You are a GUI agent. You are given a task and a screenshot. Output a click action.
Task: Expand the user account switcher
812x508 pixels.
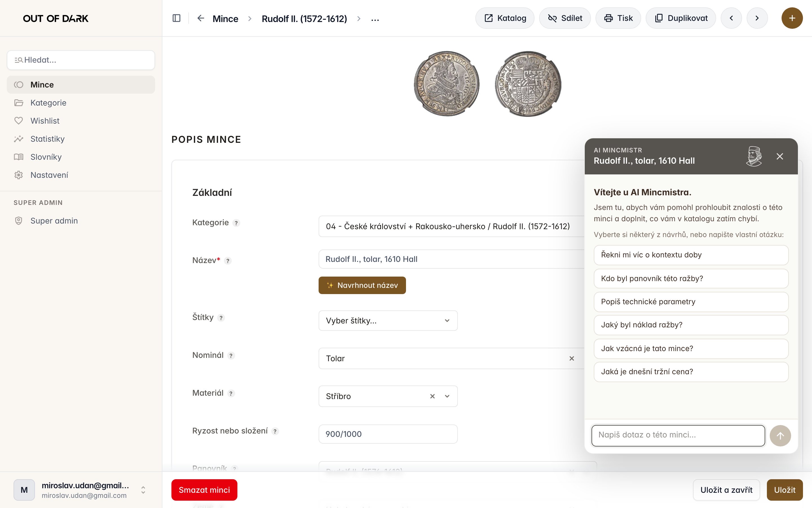[x=143, y=490]
